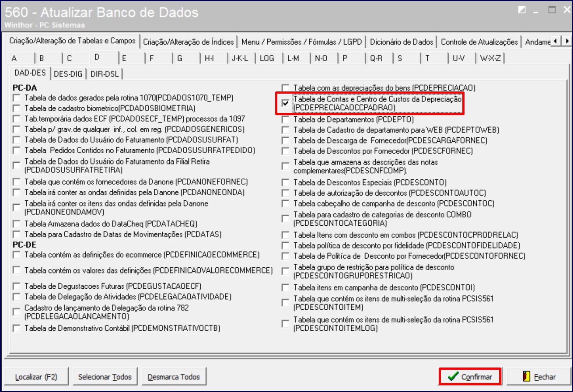This screenshot has height=392, width=573.
Task: Check PCDESCONTOCATEGORIA table checkbox
Action: [x=285, y=219]
